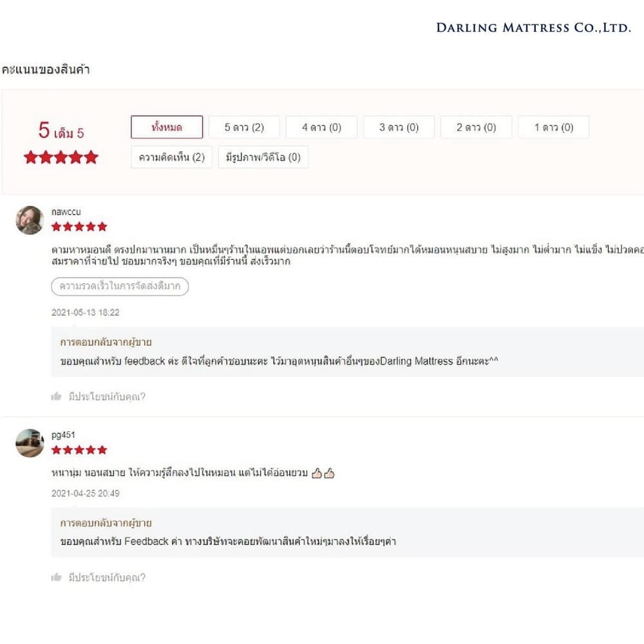The height and width of the screenshot is (644, 644).
Task: Filter reviews by 5 ดาว (2)
Action: click(244, 127)
